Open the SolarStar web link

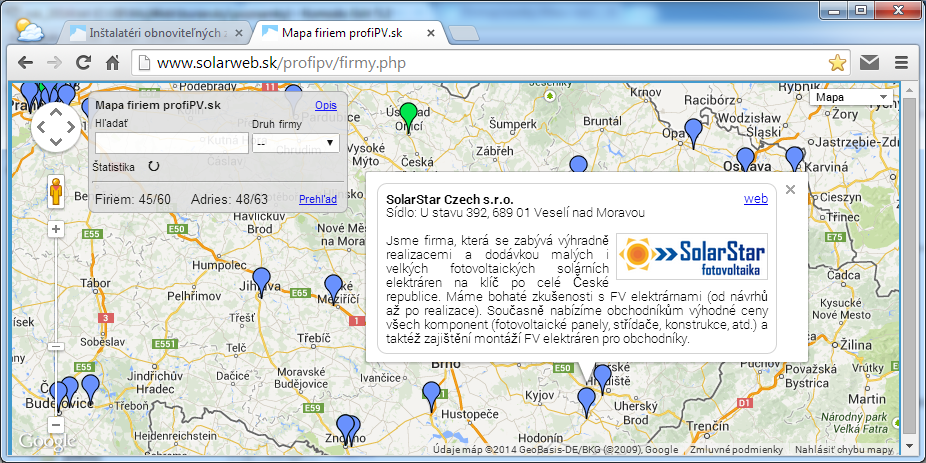click(756, 199)
